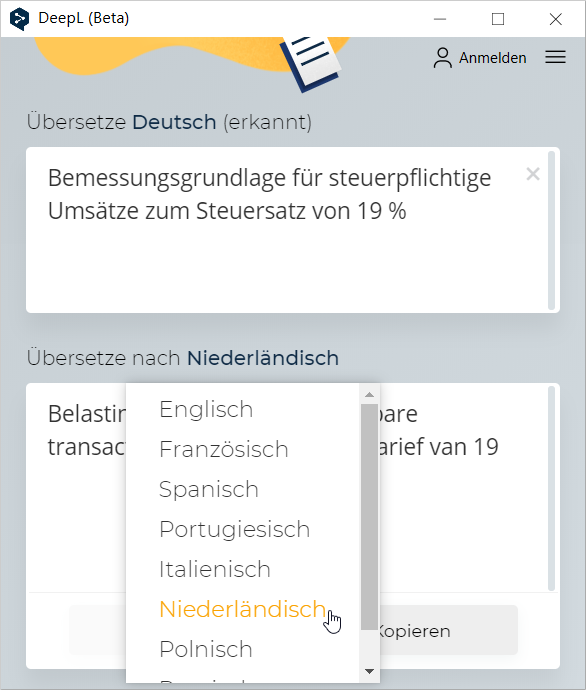The width and height of the screenshot is (586, 690).
Task: Click the user account icon
Action: point(442,58)
